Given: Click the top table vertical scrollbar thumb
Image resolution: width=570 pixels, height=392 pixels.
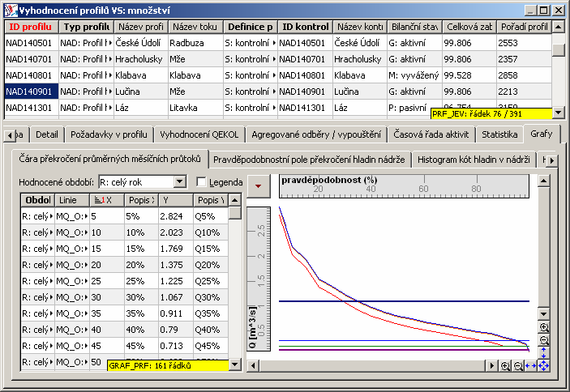Looking at the screenshot, I should 558,49.
